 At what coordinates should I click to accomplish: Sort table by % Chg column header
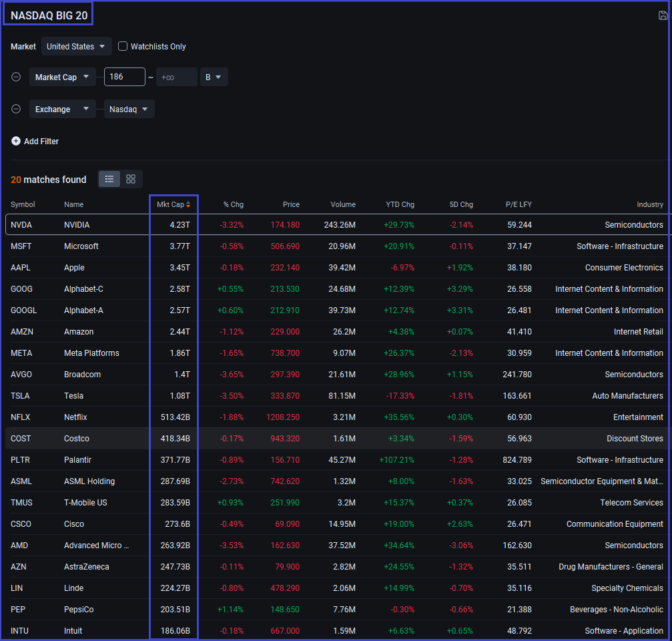point(233,204)
